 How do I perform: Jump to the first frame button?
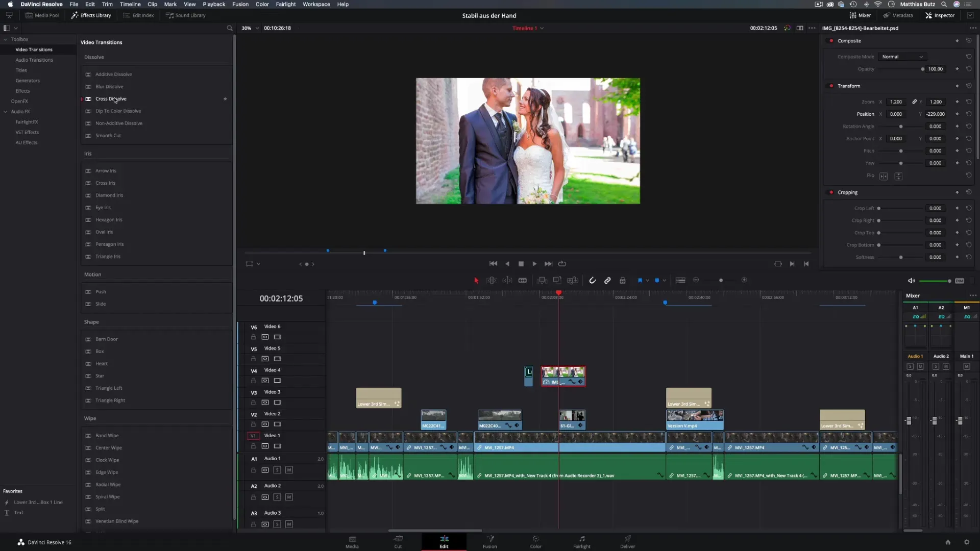click(493, 264)
